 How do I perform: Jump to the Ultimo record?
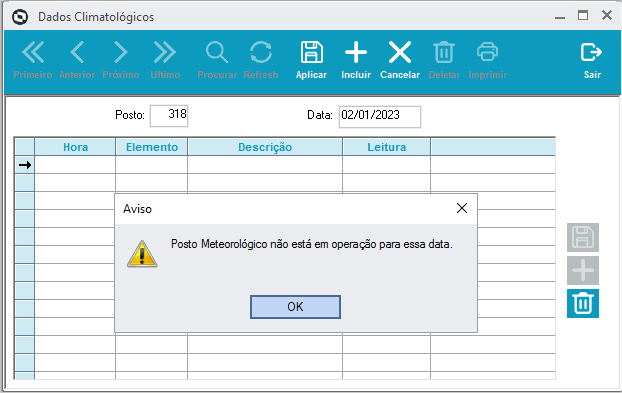click(165, 60)
